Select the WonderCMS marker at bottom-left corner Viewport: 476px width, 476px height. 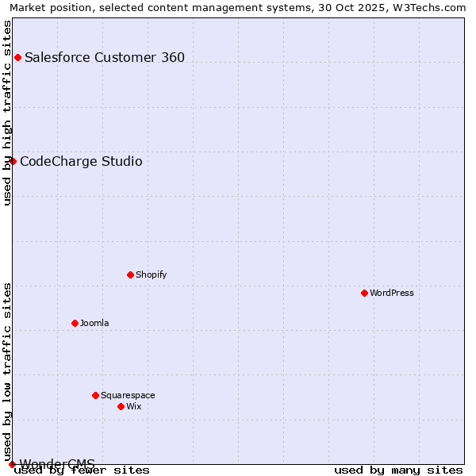point(12,464)
